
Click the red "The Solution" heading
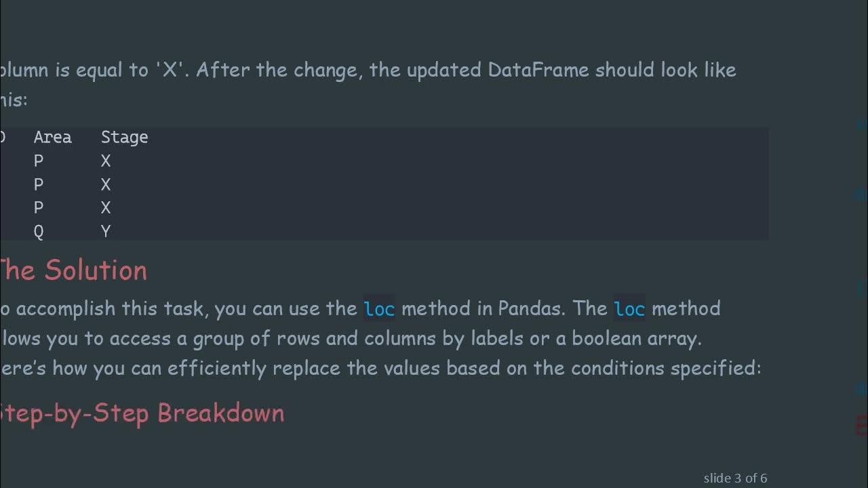(73, 270)
